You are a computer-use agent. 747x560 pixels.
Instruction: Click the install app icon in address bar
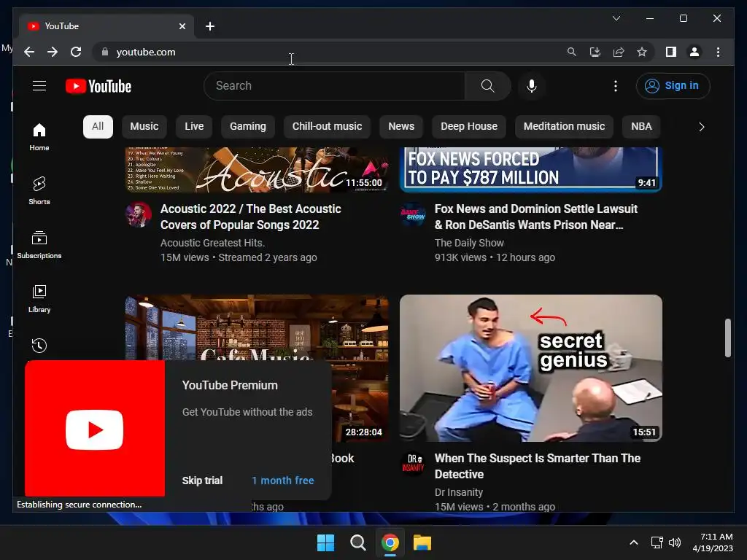click(595, 52)
